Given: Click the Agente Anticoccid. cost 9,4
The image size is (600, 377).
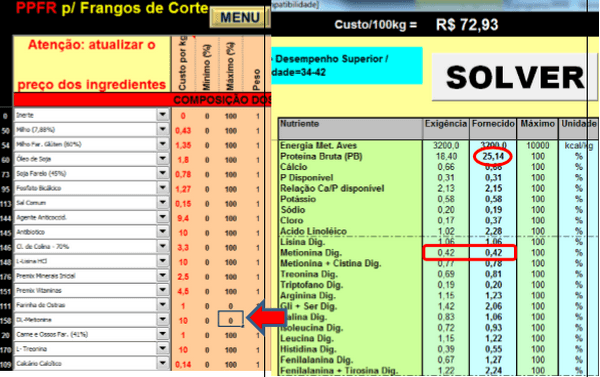Looking at the screenshot, I should point(183,218).
